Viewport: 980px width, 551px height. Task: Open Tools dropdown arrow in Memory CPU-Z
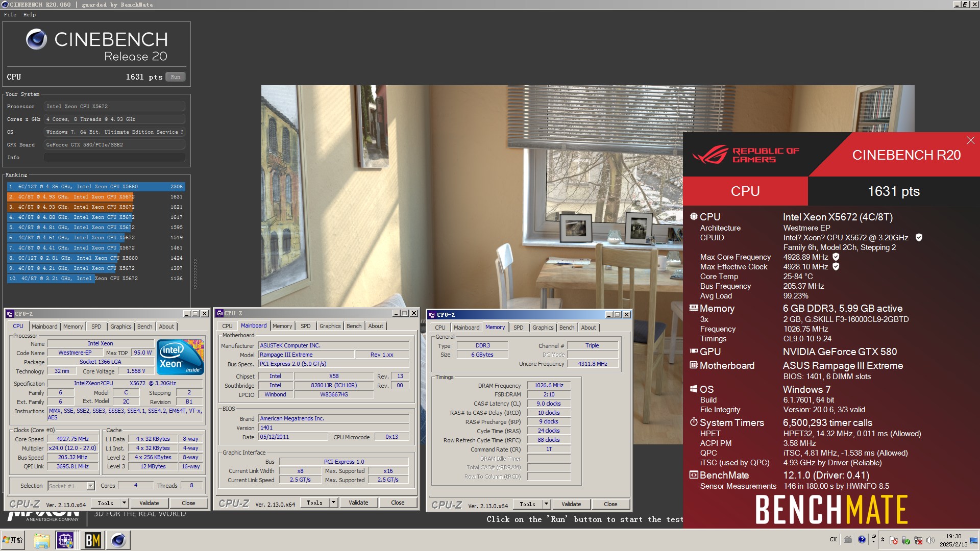coord(546,504)
